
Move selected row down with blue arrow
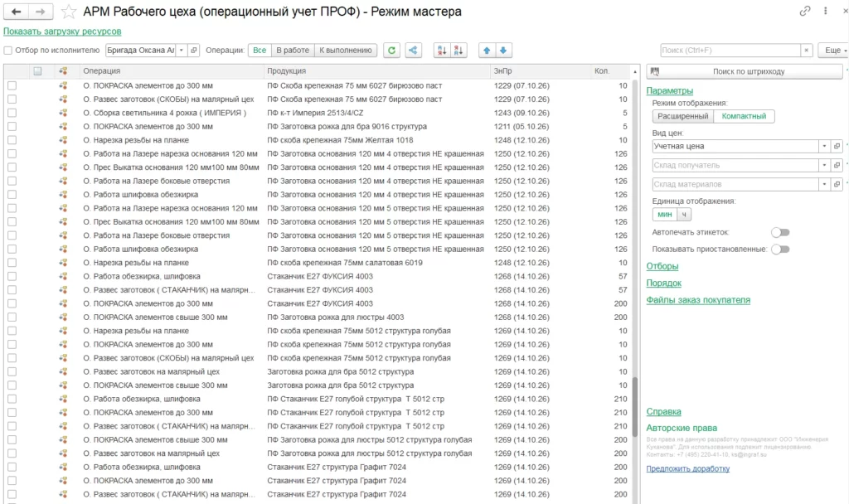(x=503, y=51)
